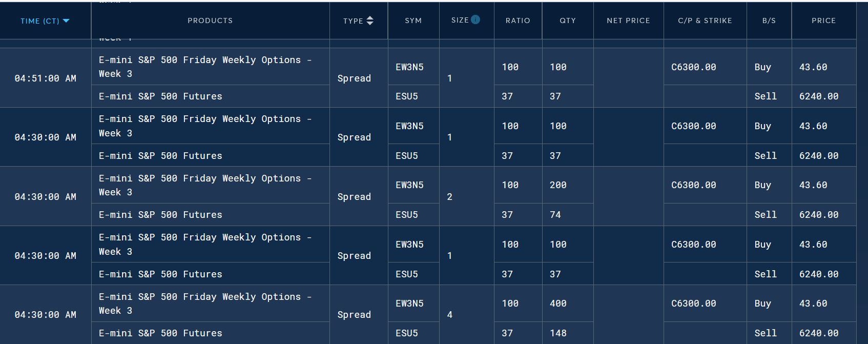868x344 pixels.
Task: Click the SIZE column info icon
Action: pos(476,19)
